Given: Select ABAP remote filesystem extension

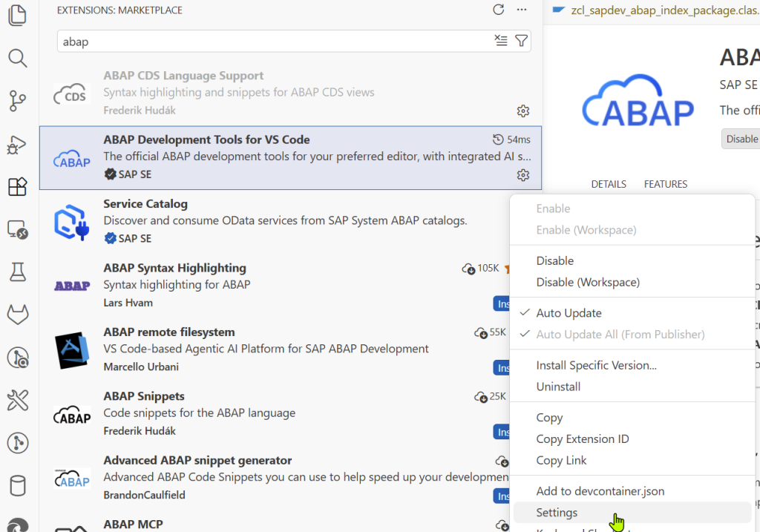Looking at the screenshot, I should click(x=275, y=349).
